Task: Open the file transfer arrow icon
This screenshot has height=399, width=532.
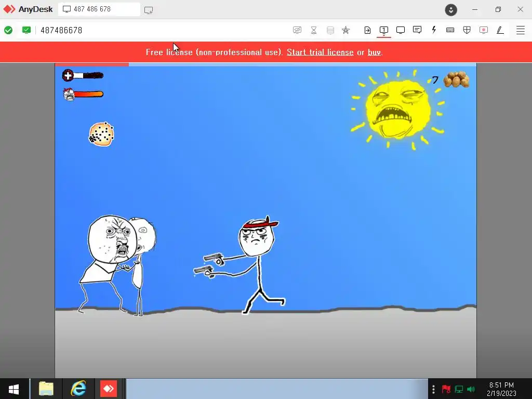Action: pos(367,30)
